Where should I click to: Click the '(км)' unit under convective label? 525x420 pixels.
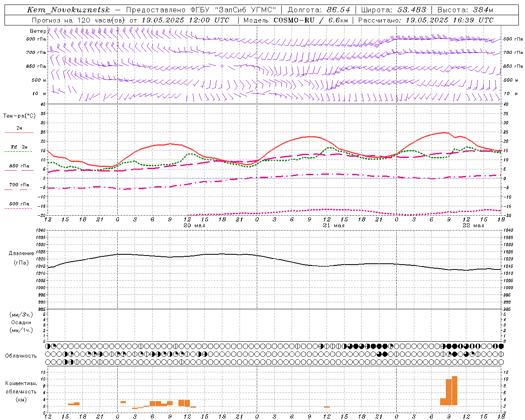tap(21, 399)
